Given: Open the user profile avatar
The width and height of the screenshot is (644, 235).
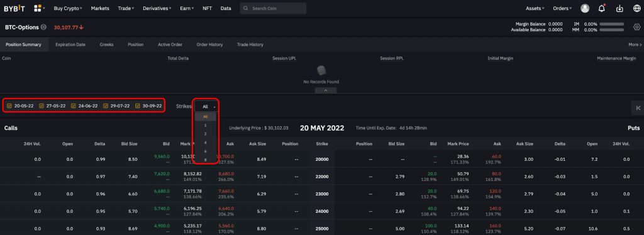Looking at the screenshot, I should coord(585,8).
